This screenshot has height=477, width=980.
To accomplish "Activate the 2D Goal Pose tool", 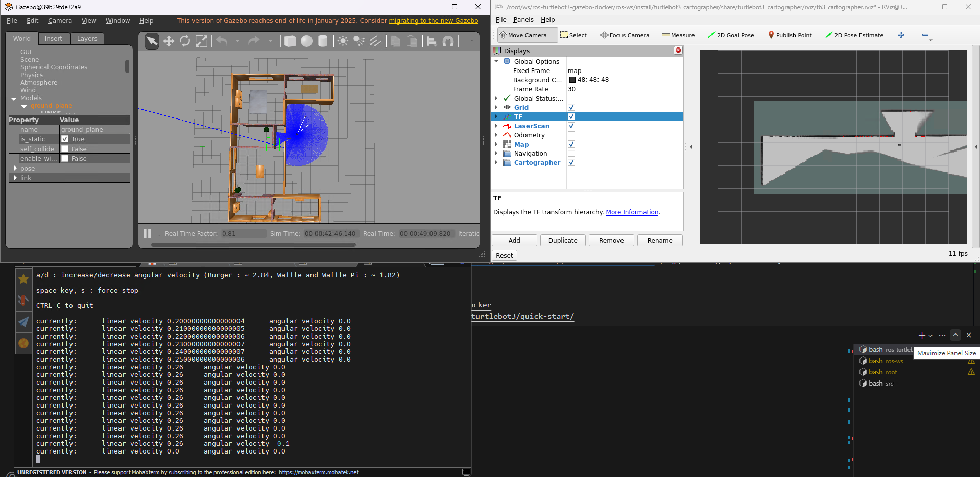I will pyautogui.click(x=731, y=35).
